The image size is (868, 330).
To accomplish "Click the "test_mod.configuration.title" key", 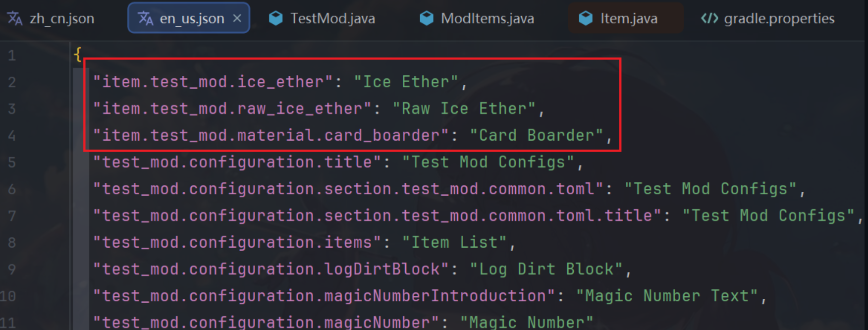I will pyautogui.click(x=237, y=162).
